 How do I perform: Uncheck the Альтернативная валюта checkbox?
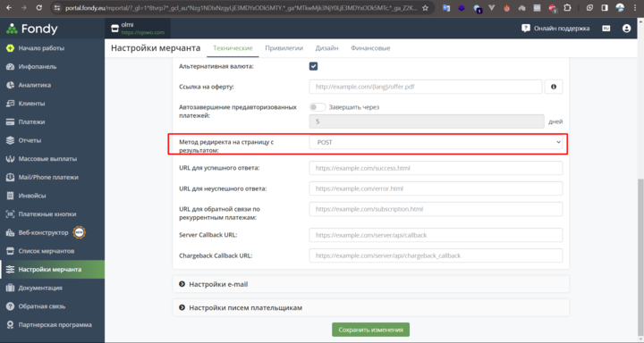(x=313, y=66)
